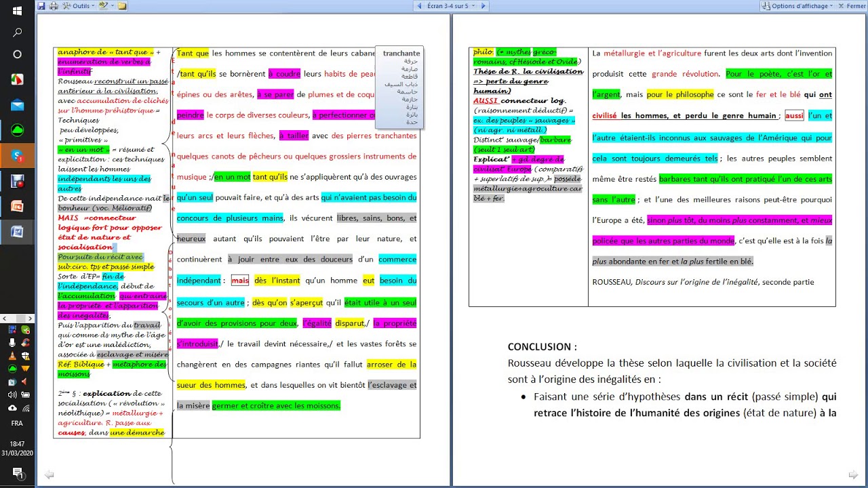Click the boxed word 'mais' in left page

(x=240, y=280)
